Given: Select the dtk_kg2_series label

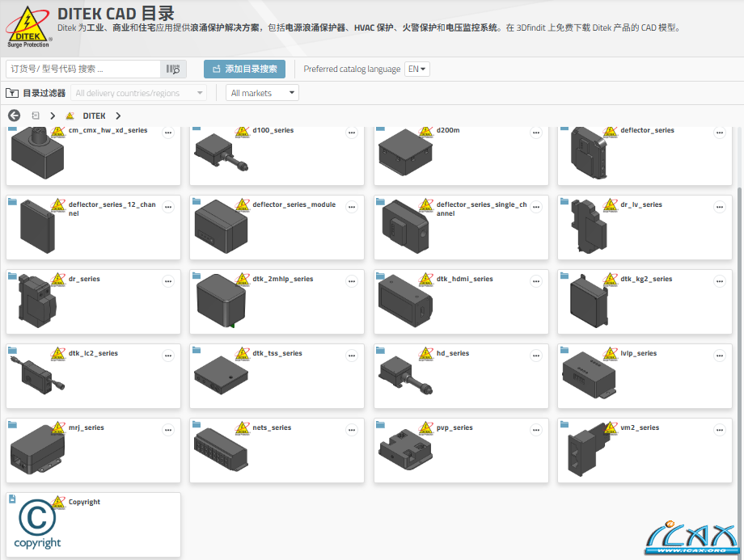Looking at the screenshot, I should coord(646,279).
